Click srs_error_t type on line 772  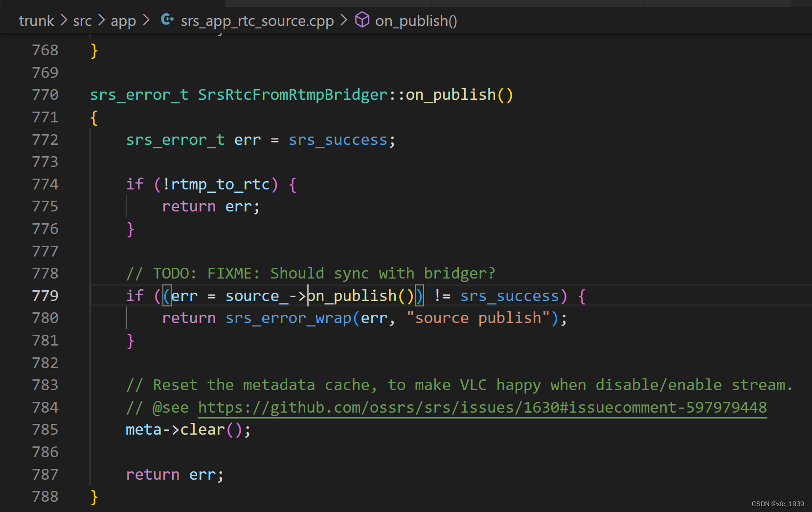175,140
